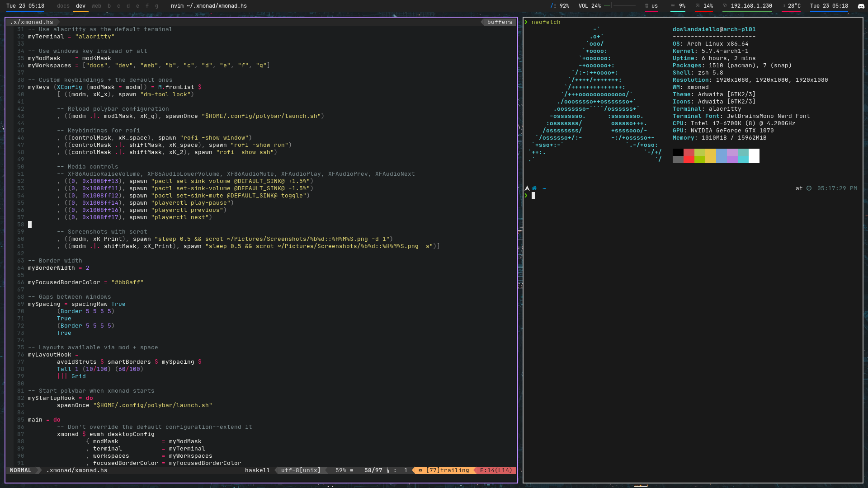
Task: Go to the web workspace
Action: tap(96, 6)
